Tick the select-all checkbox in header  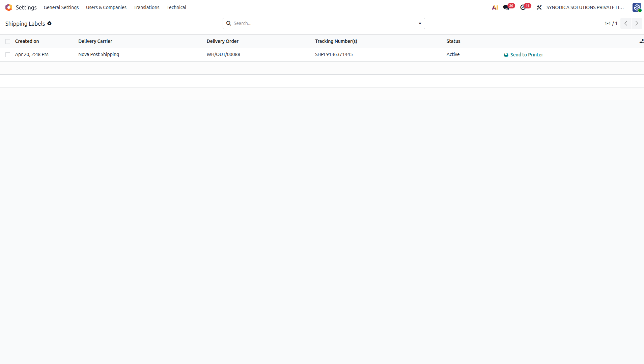8,42
